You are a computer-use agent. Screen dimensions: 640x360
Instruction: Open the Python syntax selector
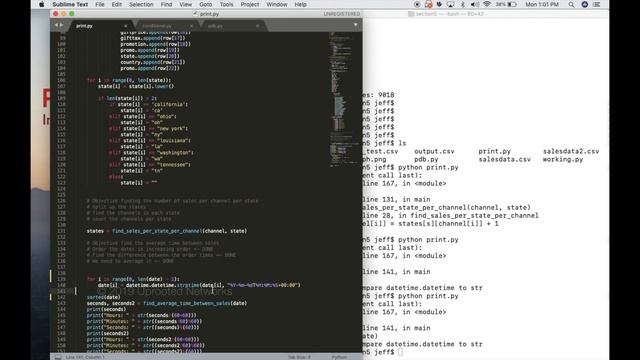(x=339, y=357)
